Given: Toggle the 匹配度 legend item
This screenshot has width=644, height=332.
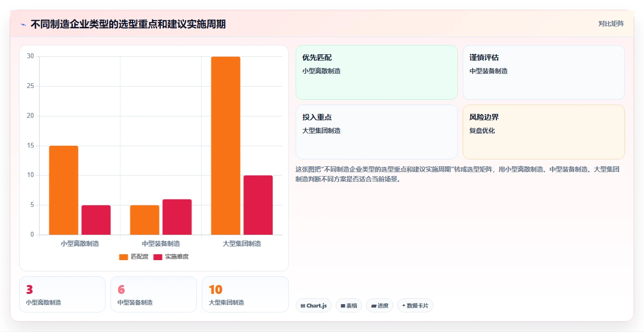Looking at the screenshot, I should coord(134,257).
